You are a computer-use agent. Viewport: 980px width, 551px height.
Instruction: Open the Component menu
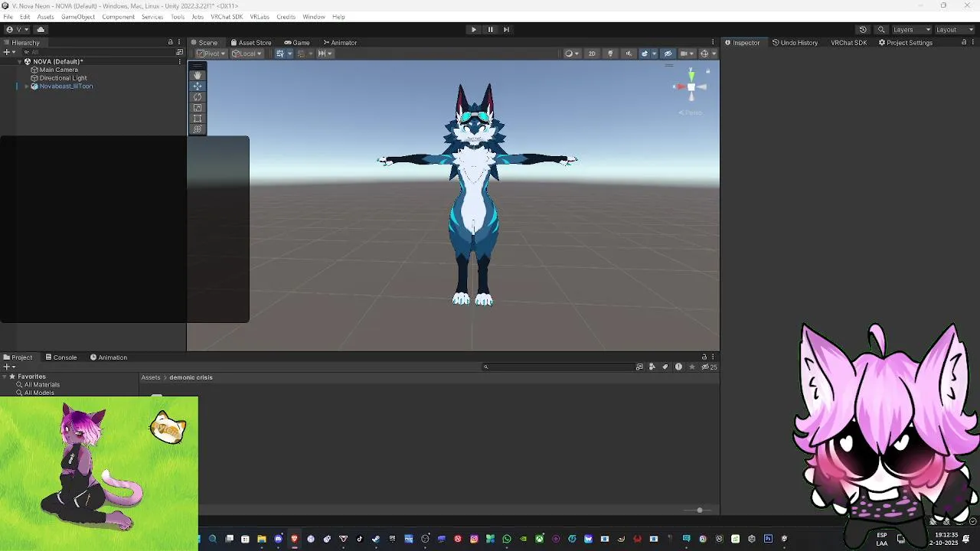[118, 17]
